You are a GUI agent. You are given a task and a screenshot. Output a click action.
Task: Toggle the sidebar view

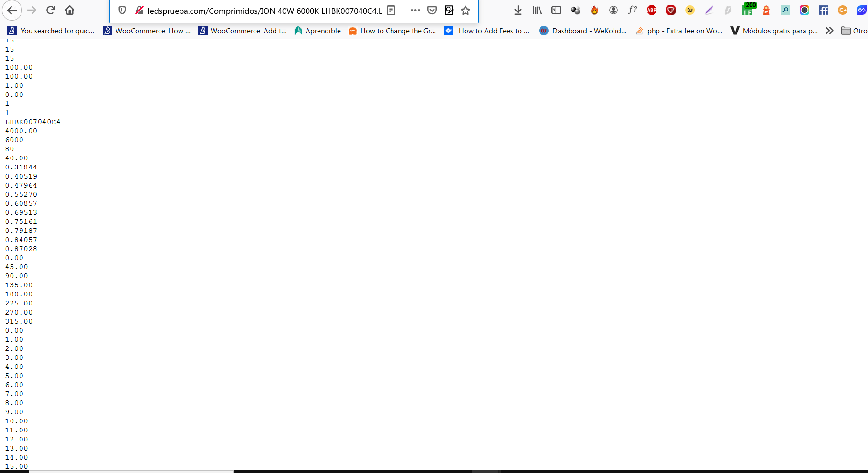point(556,10)
